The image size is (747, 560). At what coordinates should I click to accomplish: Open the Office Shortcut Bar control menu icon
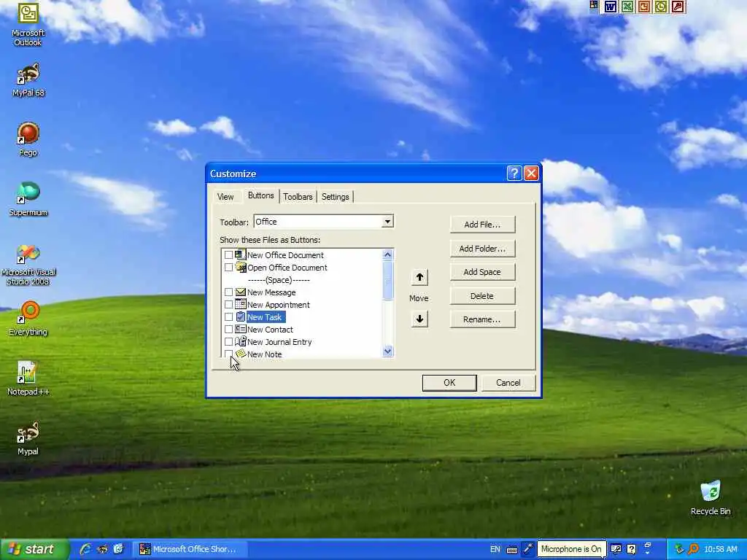[594, 5]
